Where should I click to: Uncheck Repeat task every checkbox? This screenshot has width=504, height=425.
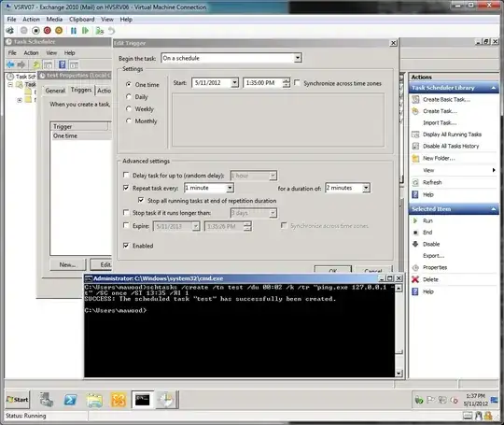[x=126, y=188]
